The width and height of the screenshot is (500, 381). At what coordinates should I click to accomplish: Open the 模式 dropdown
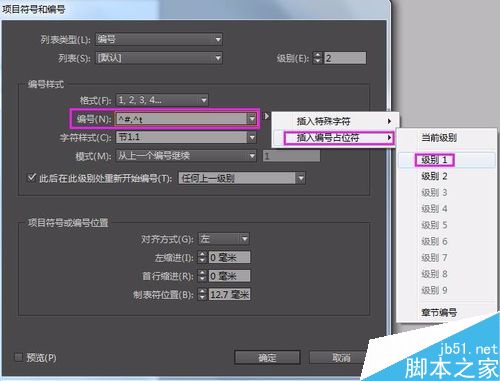(186, 156)
